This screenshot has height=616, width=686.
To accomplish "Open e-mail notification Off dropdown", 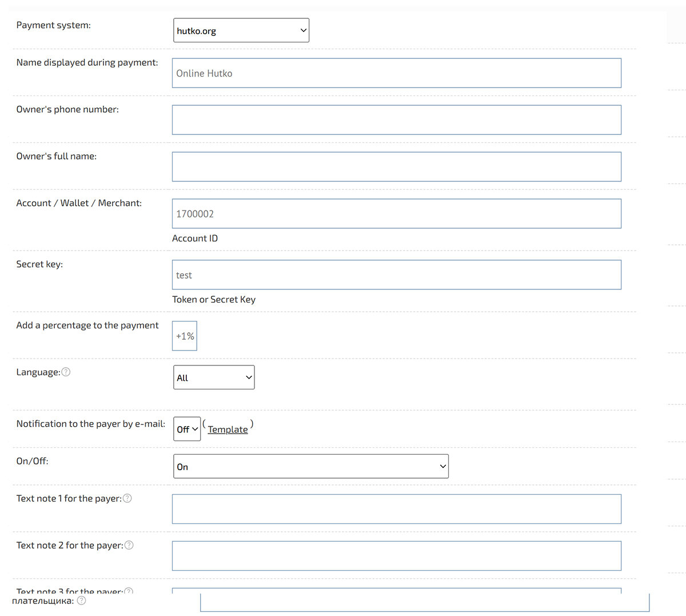I will pyautogui.click(x=187, y=429).
